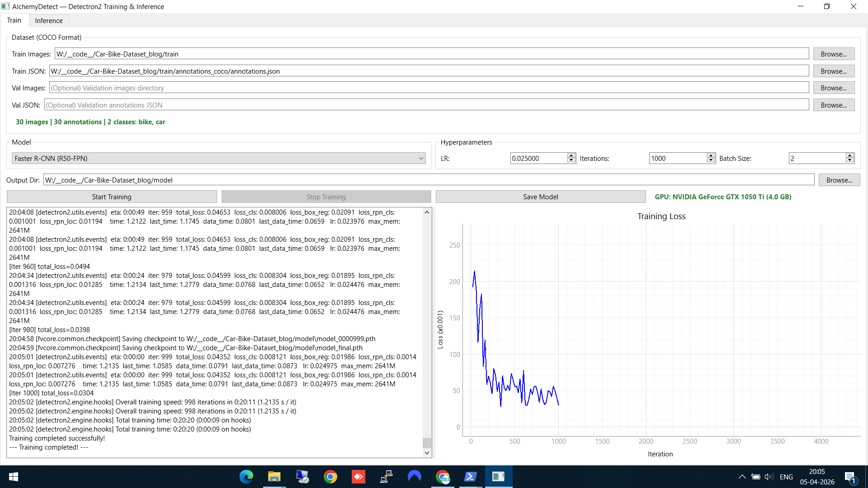Increase Iterations using the up arrow

[711, 155]
